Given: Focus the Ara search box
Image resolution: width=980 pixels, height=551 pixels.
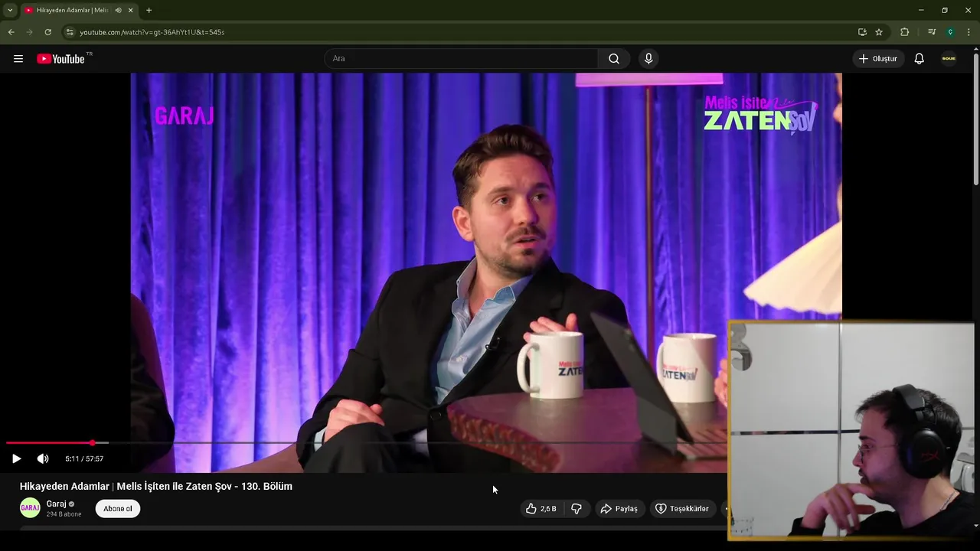Looking at the screenshot, I should click(462, 59).
